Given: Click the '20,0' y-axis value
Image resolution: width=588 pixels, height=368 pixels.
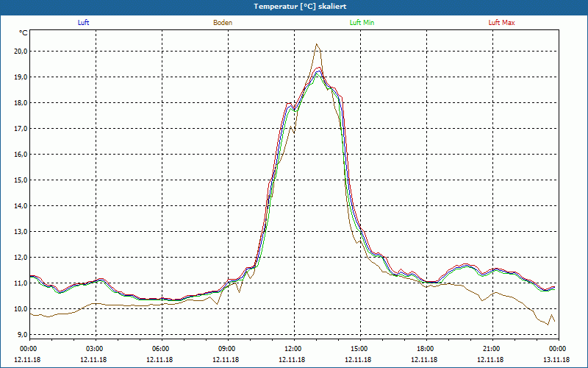Looking at the screenshot, I should pyautogui.click(x=21, y=51).
